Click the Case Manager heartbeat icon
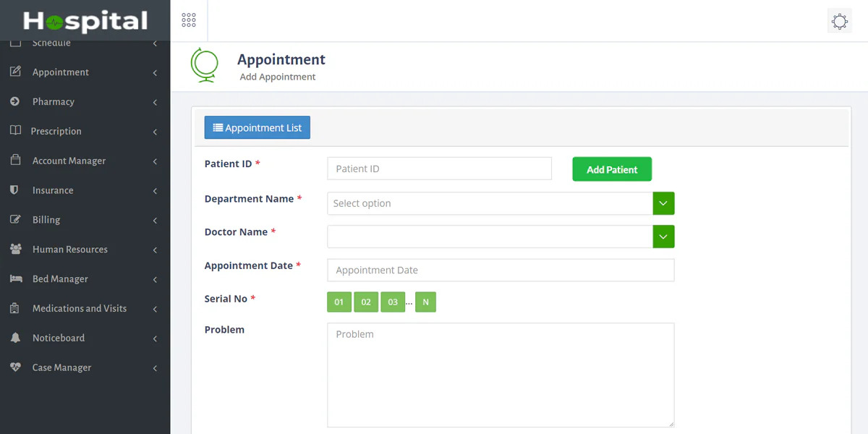 point(16,367)
